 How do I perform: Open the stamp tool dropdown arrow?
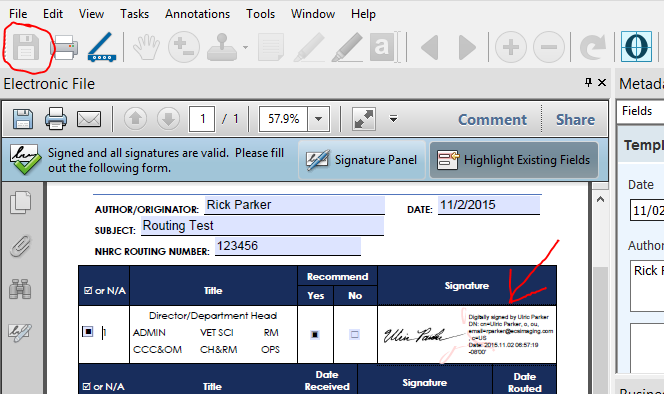[x=245, y=47]
